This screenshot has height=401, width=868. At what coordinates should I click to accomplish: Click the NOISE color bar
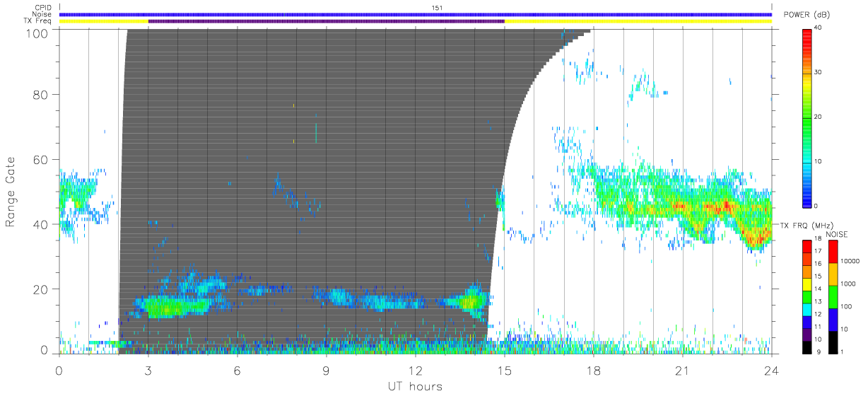833,296
